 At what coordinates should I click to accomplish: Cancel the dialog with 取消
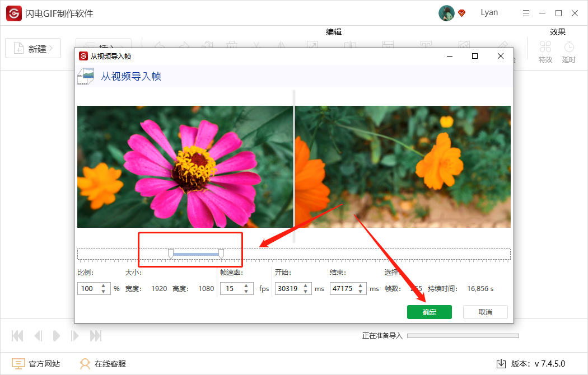click(486, 312)
